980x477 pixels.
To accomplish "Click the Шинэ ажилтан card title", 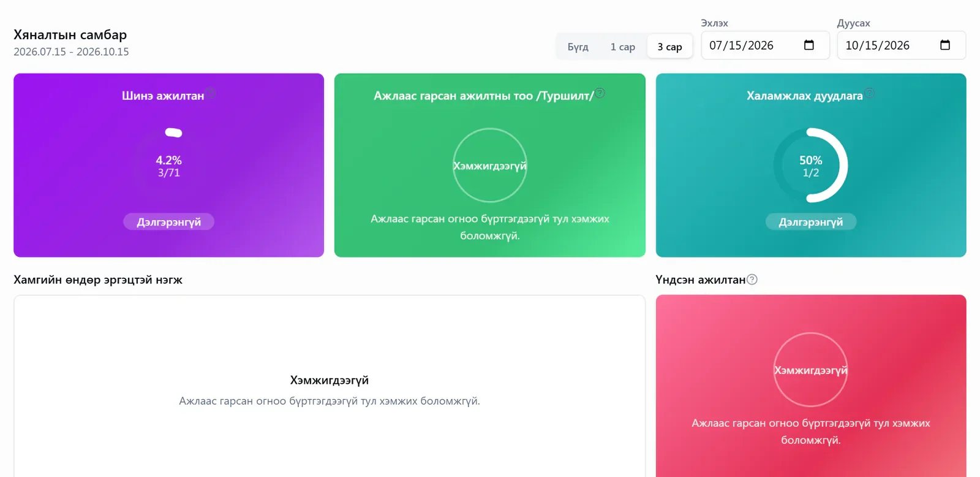I will [x=163, y=96].
